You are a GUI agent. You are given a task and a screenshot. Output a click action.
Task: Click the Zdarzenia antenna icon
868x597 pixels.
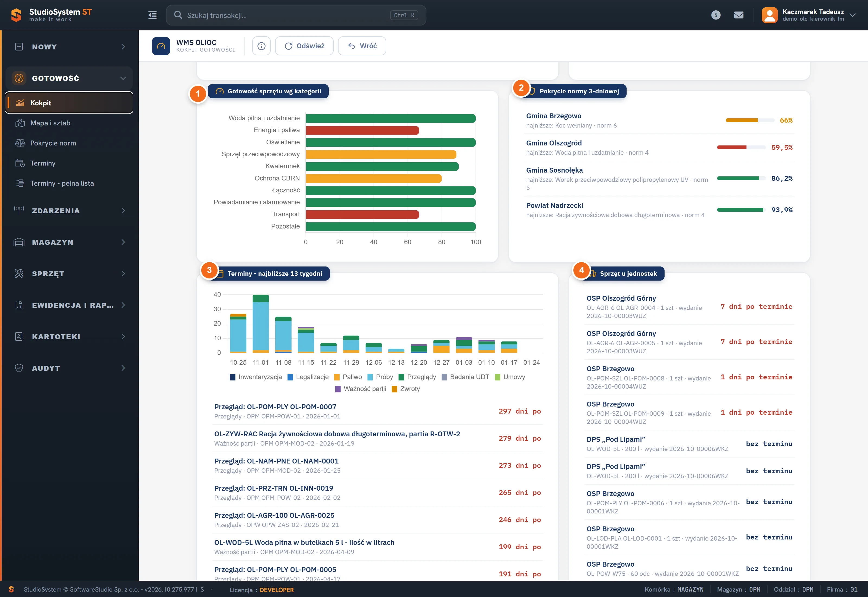click(19, 211)
